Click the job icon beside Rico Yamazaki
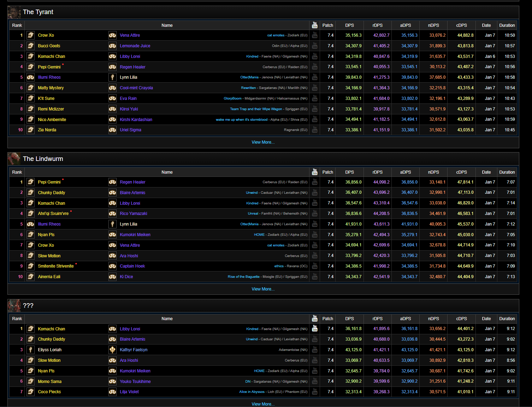The height and width of the screenshot is (407, 532). [x=112, y=213]
